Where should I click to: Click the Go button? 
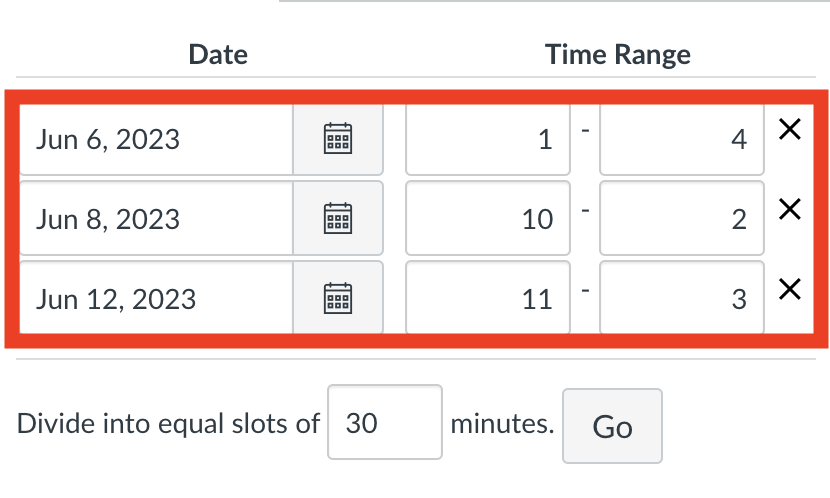pos(612,426)
